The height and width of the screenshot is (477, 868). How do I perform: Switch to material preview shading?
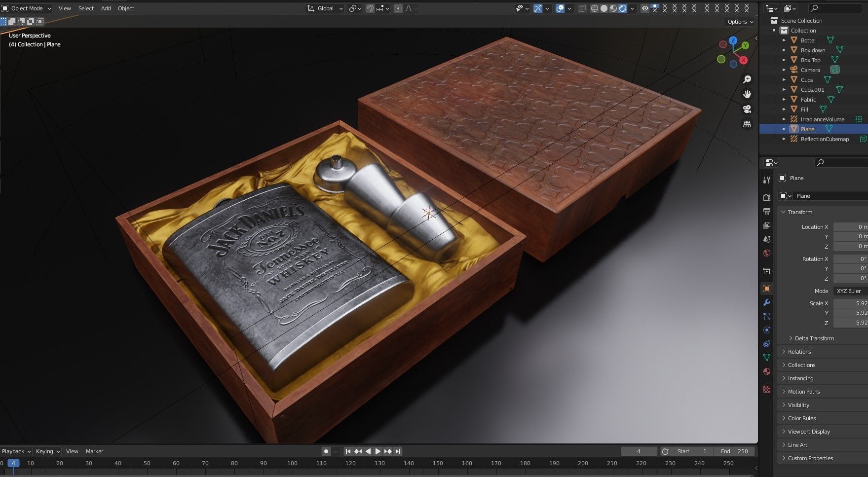point(613,8)
